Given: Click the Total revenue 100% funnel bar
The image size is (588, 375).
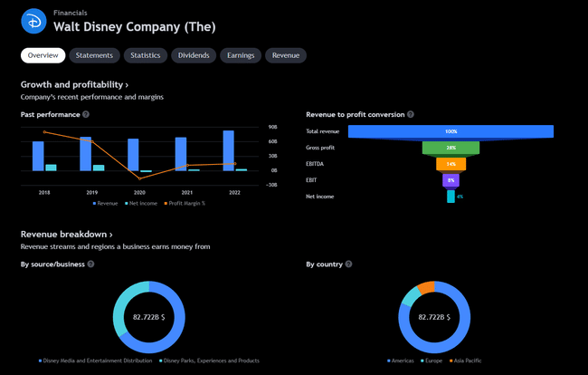Looking at the screenshot, I should [450, 131].
